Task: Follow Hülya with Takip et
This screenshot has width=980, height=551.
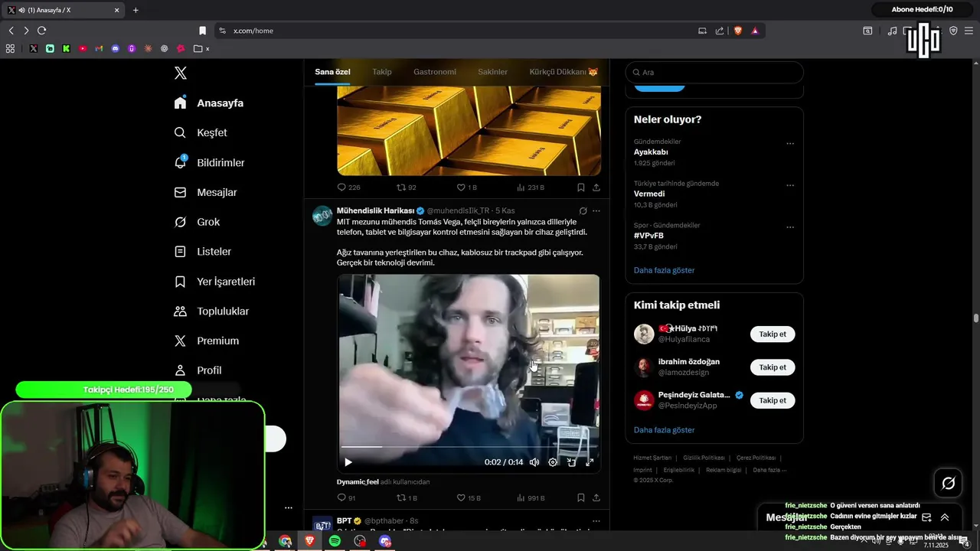Action: [773, 334]
